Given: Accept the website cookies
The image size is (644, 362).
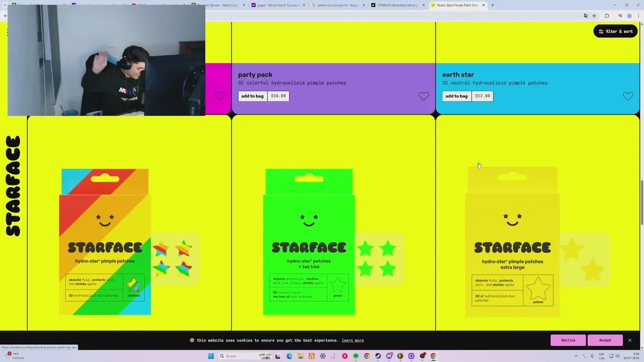Looking at the screenshot, I should 605,340.
